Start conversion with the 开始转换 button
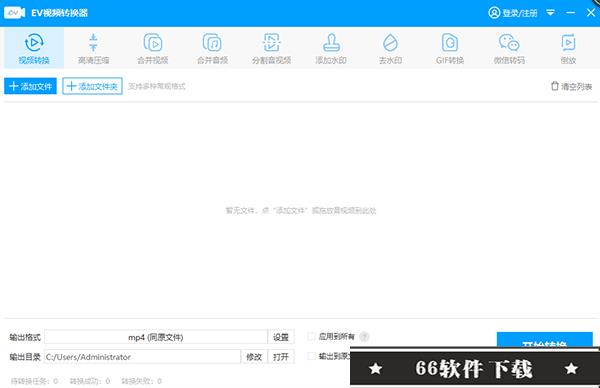Viewport: 600px width, 388px height. click(x=545, y=340)
